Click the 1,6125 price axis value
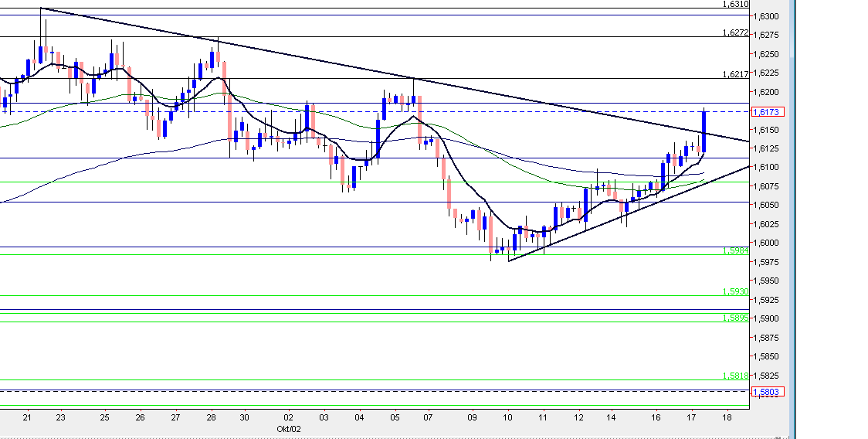868x439 pixels. [x=766, y=148]
